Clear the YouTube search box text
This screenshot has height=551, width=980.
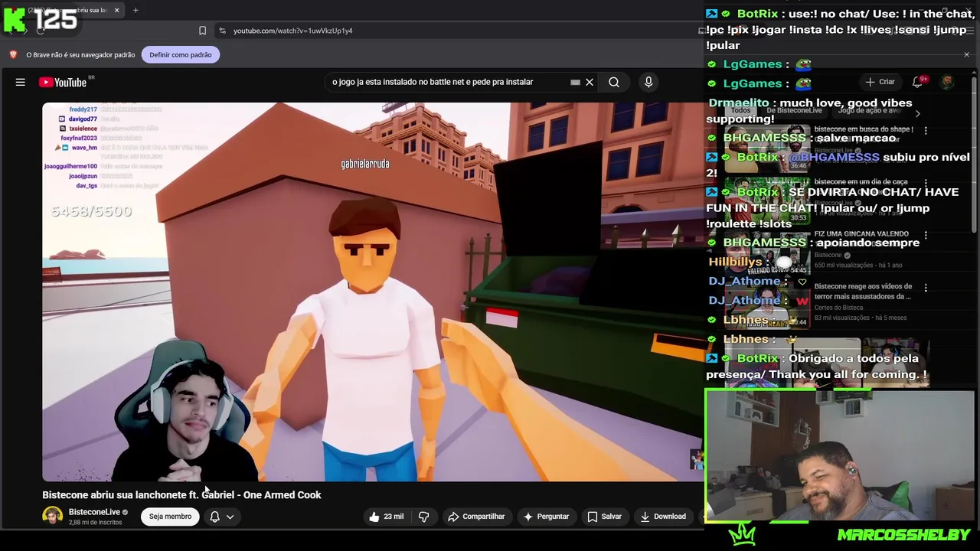pos(590,82)
